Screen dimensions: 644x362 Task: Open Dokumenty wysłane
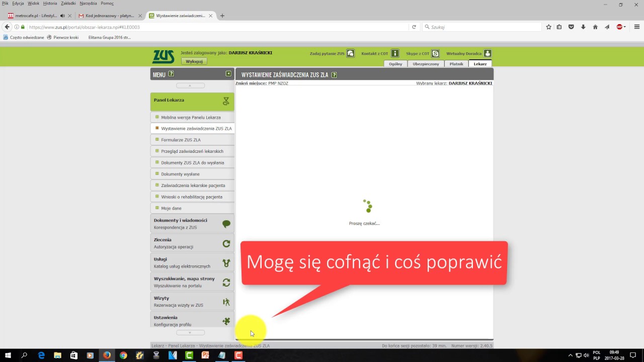(192, 174)
